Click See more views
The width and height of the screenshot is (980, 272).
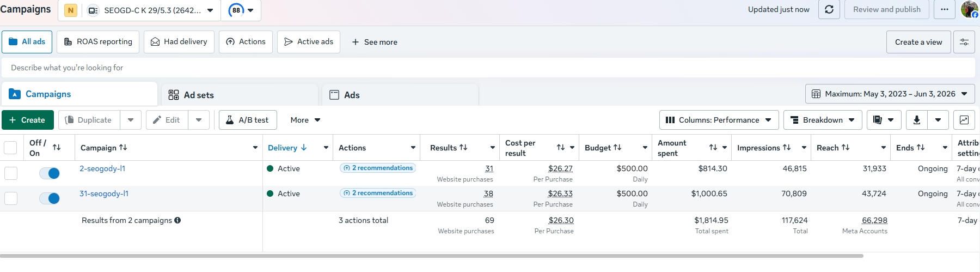point(375,42)
